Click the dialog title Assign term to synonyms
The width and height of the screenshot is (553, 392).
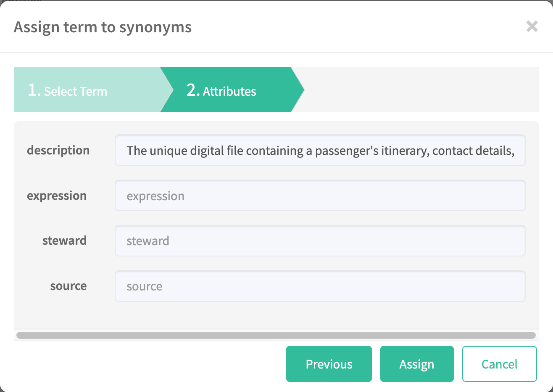pos(103,27)
